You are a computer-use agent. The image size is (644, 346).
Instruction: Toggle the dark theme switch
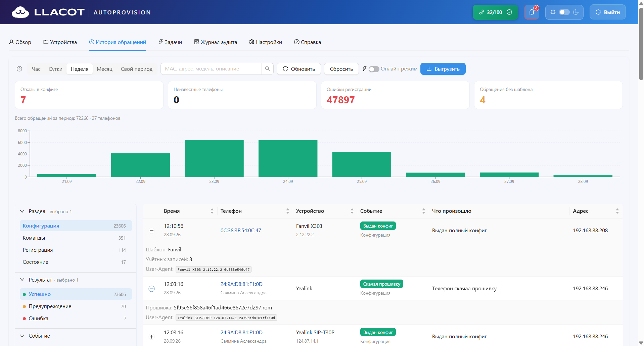[564, 12]
